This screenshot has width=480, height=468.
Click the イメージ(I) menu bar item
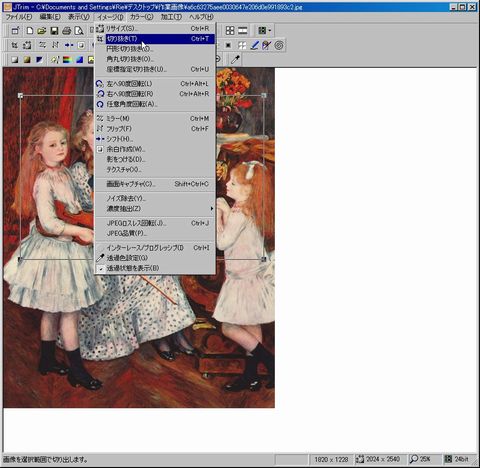click(x=110, y=17)
